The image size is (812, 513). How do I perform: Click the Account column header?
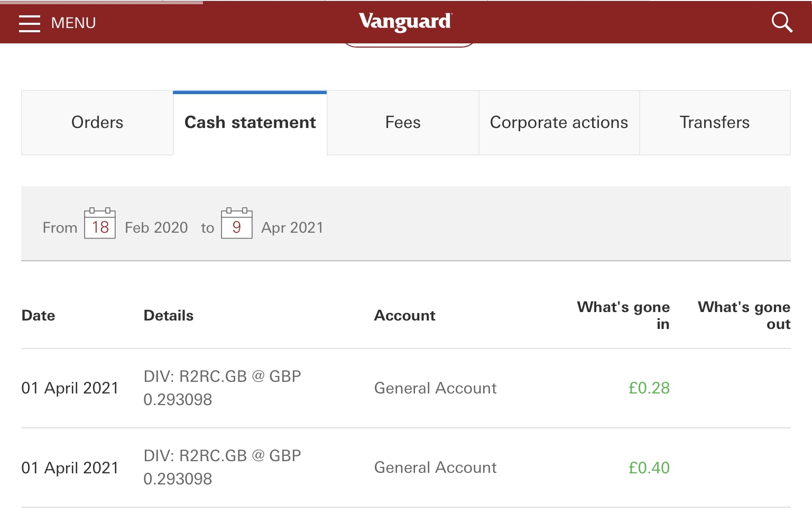[x=404, y=316]
